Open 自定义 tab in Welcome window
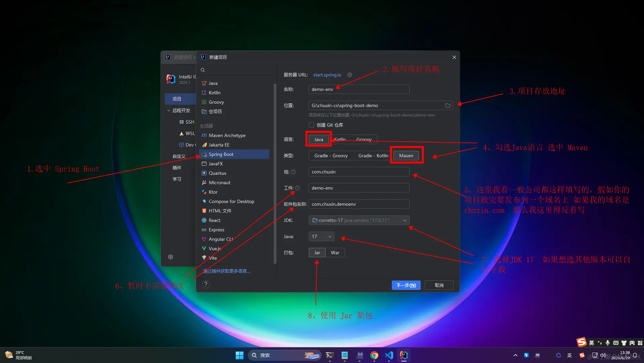This screenshot has height=363, width=644. point(179,156)
